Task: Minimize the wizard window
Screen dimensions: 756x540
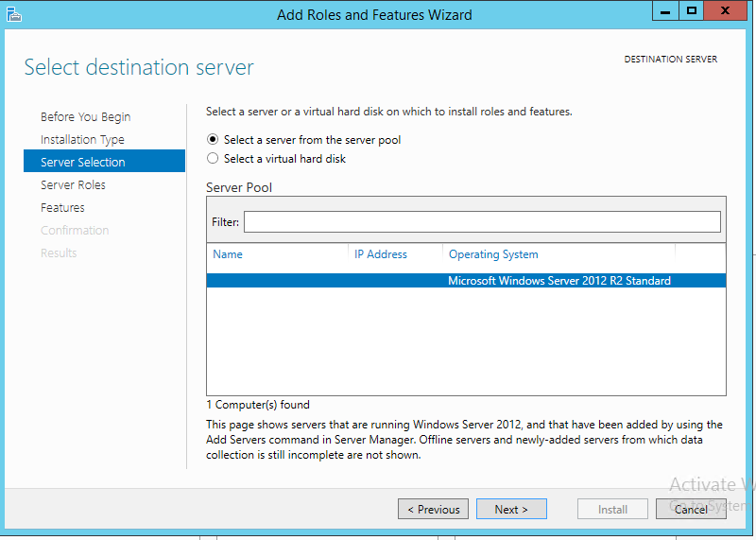Action: tap(666, 10)
